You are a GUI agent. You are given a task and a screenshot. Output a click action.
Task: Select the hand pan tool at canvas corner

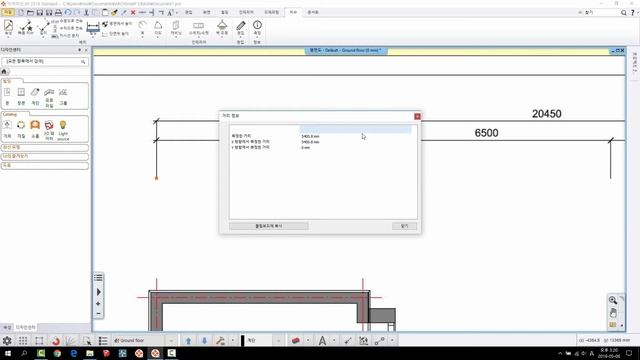point(613,313)
